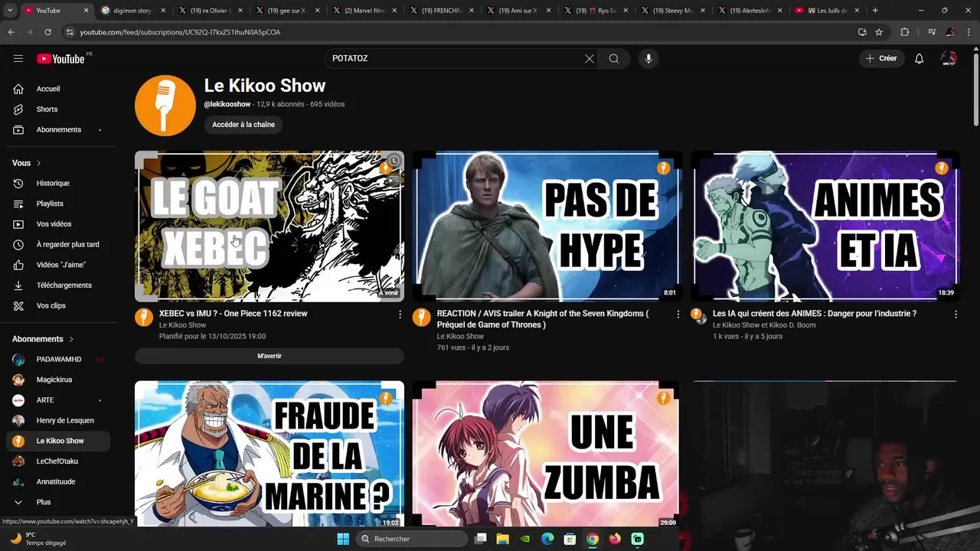Open new browser tab with plus
Image resolution: width=980 pixels, height=551 pixels.
[x=875, y=11]
